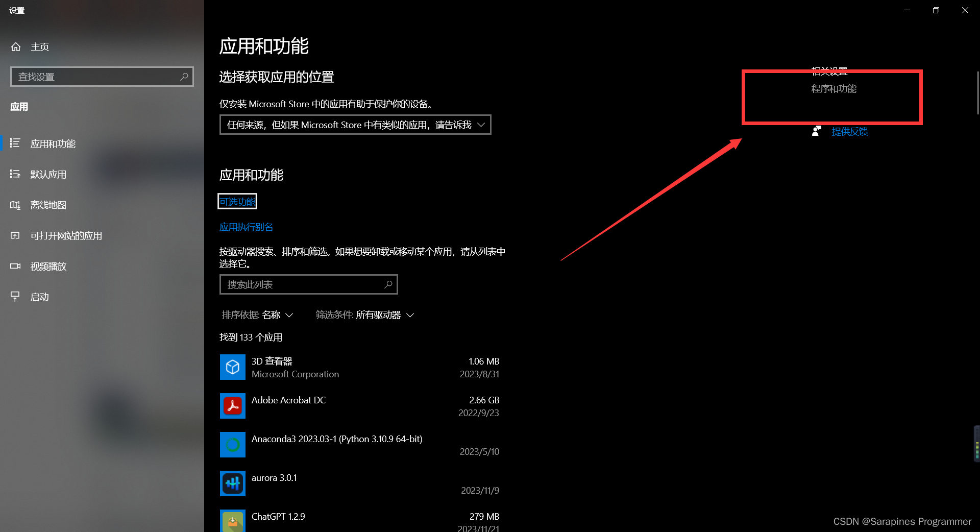
Task: Click the page vertical scrollbar
Action: tap(977, 93)
